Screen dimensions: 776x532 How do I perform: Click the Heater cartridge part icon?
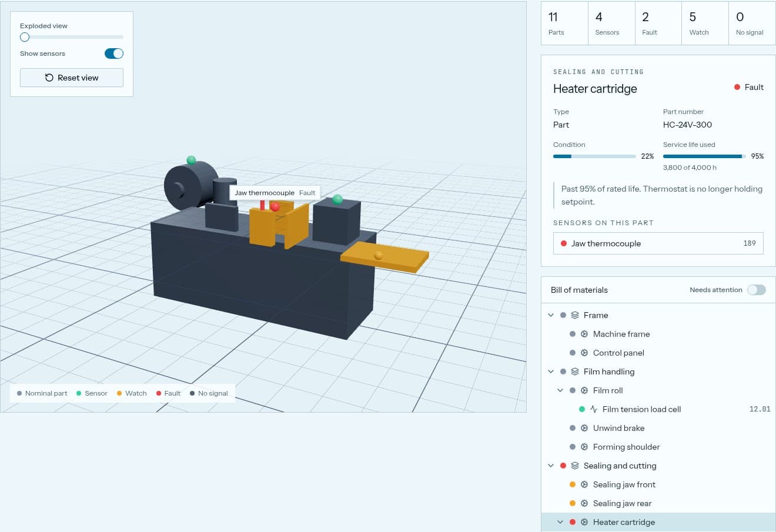click(584, 522)
